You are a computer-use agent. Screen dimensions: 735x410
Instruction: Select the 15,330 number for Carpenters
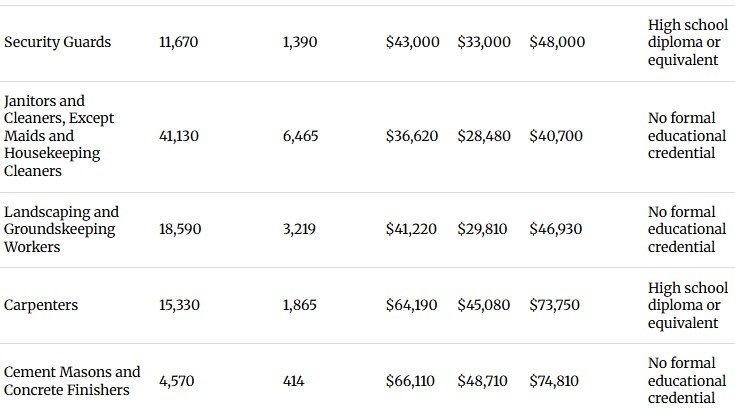point(180,305)
